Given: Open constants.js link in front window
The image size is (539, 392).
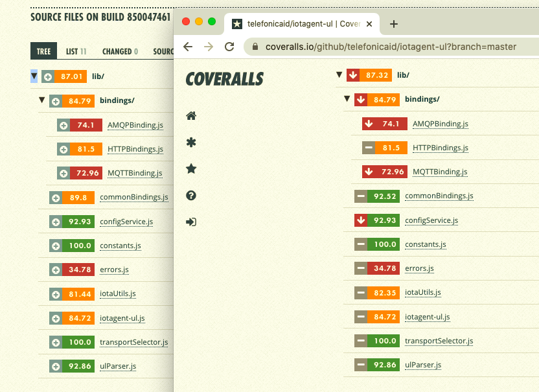Looking at the screenshot, I should (x=426, y=244).
